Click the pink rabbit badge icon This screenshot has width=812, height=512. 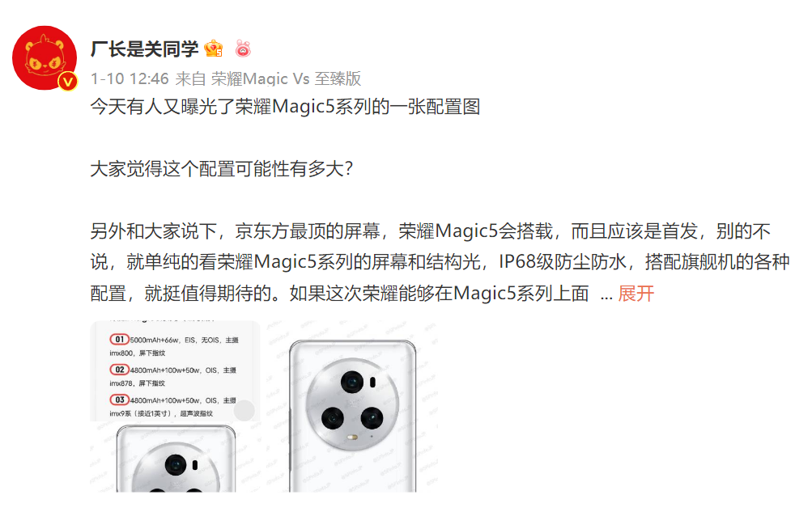point(243,49)
